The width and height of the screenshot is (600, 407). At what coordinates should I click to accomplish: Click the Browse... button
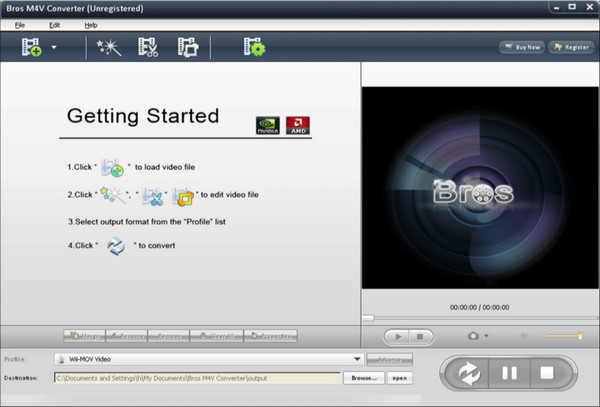coord(364,378)
